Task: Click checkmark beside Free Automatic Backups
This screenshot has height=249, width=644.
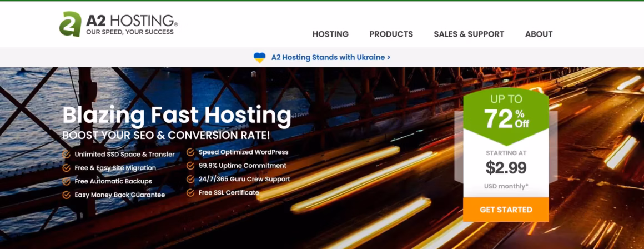Action: tap(66, 181)
